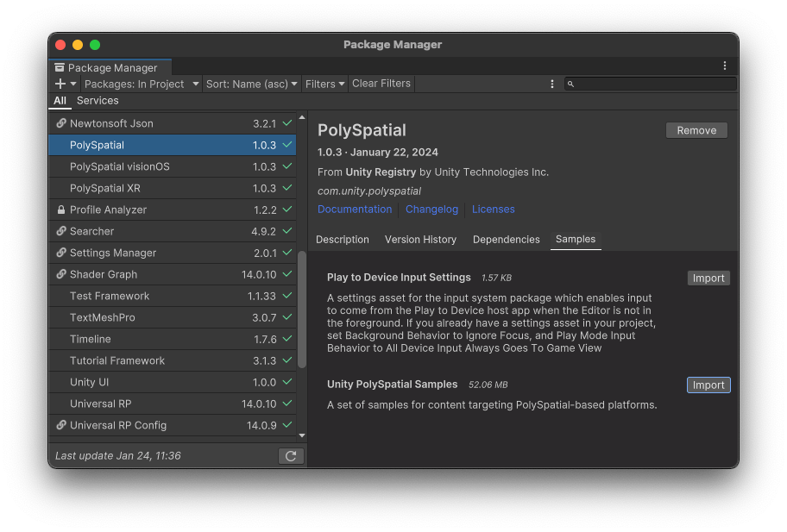
Task: Click the installed checkmark for Universal RP
Action: (x=287, y=404)
